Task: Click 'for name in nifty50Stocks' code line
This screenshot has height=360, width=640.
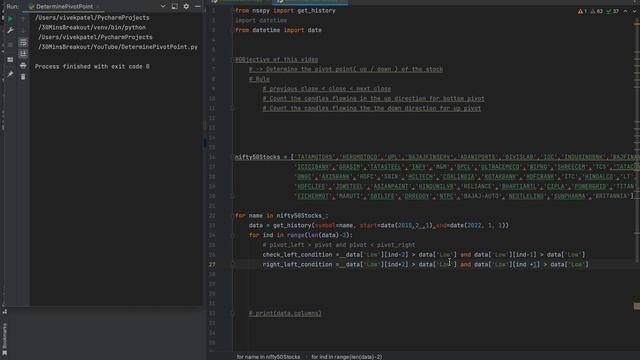Action: 282,216
